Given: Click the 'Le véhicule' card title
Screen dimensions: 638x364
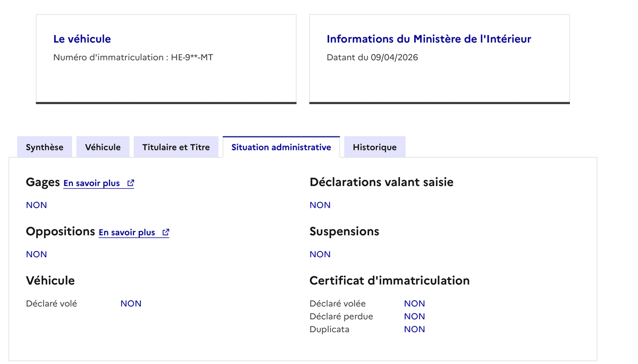Looking at the screenshot, I should click(82, 39).
